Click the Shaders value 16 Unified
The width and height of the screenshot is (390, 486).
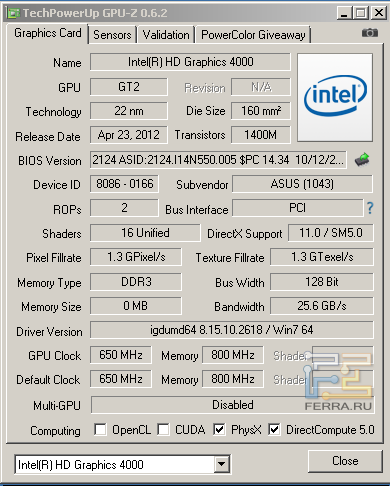point(145,233)
